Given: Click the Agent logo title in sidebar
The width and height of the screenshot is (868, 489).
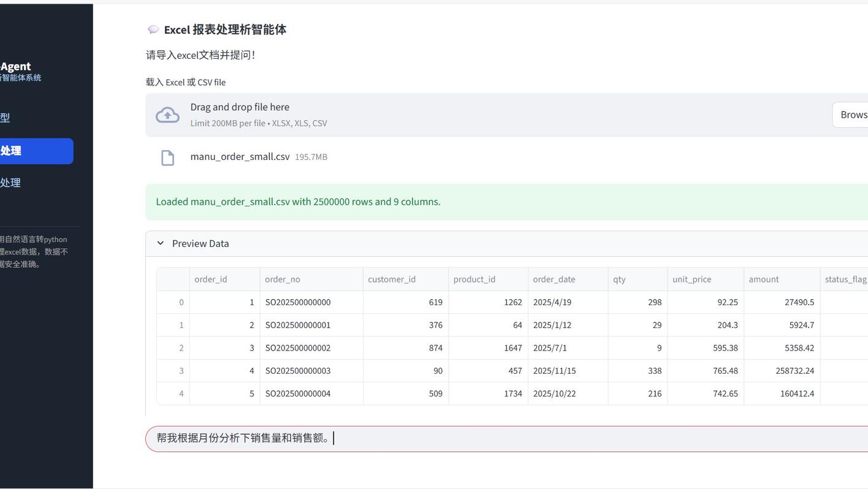Looking at the screenshot, I should pyautogui.click(x=15, y=66).
